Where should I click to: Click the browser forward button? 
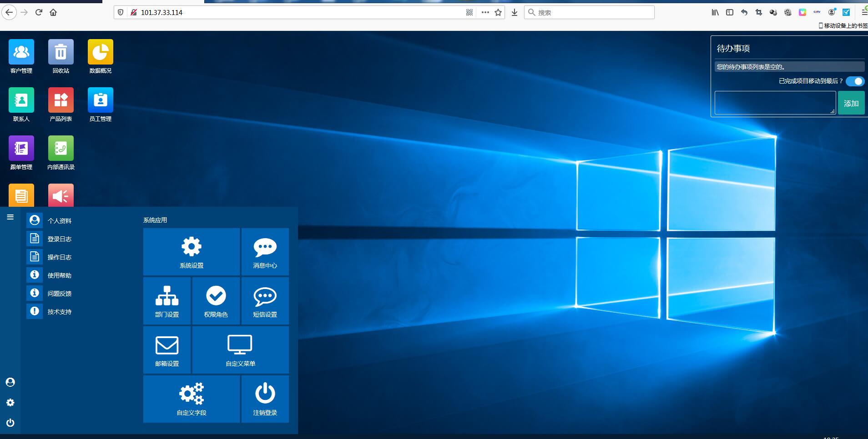(x=24, y=12)
